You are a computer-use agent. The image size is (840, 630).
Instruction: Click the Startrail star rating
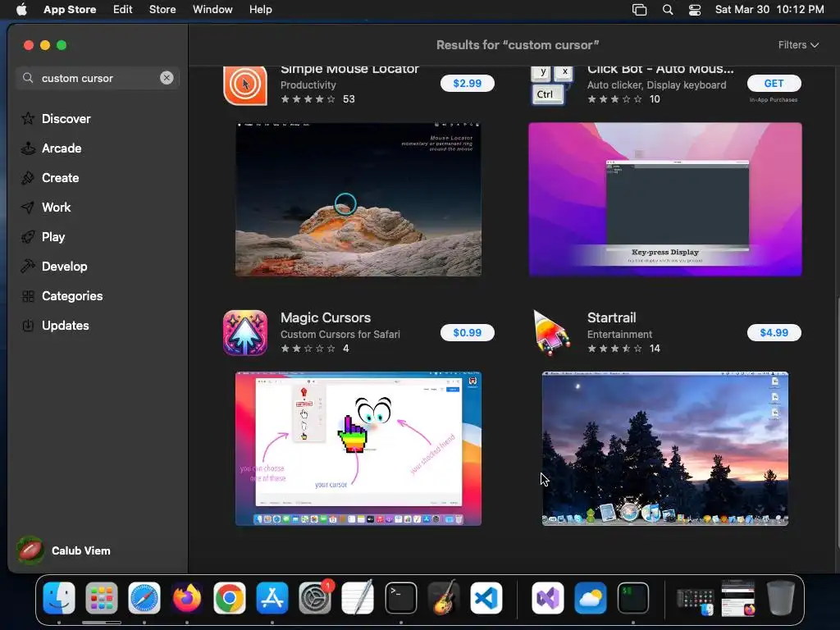[x=614, y=349]
